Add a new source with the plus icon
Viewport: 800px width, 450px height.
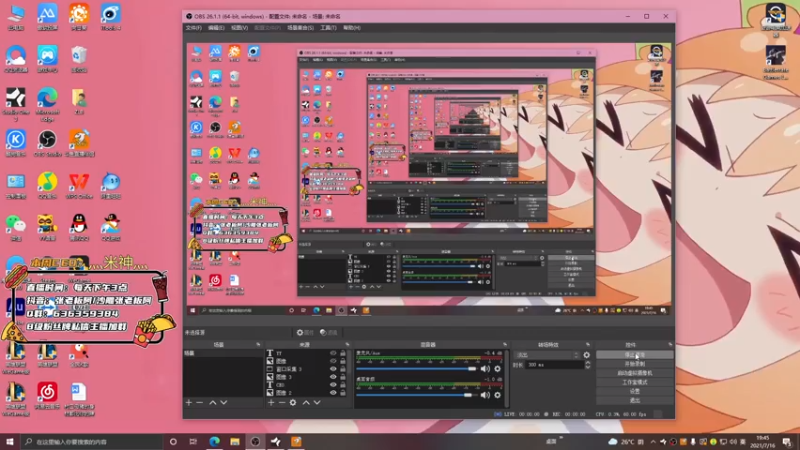[x=271, y=403]
